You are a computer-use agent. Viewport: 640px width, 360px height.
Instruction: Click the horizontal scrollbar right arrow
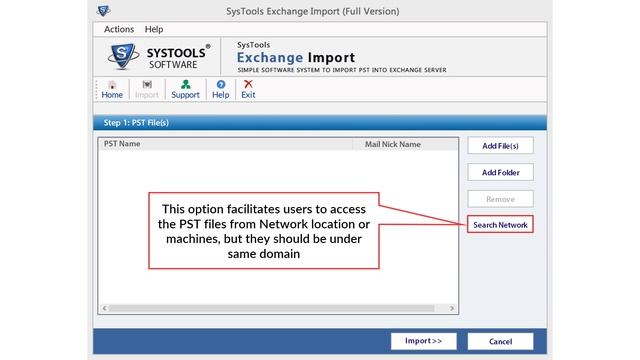(452, 308)
